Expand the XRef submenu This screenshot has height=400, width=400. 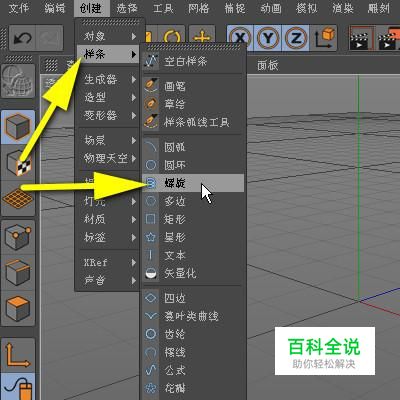pyautogui.click(x=108, y=262)
